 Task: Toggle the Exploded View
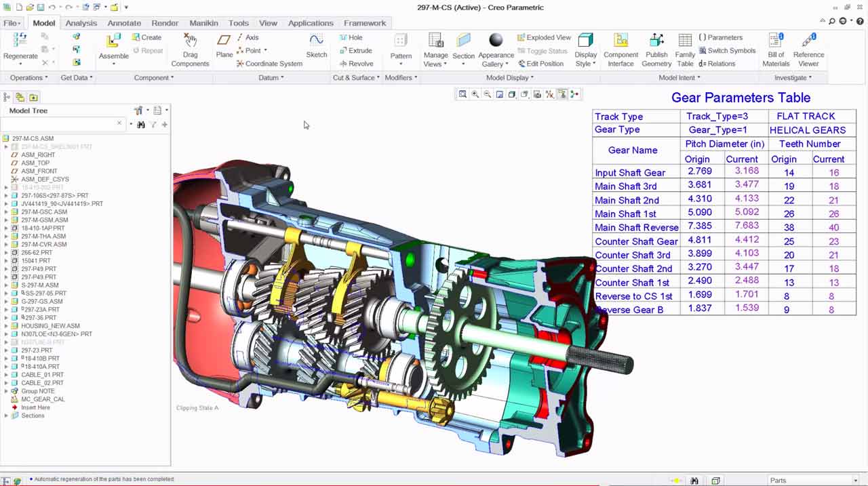coord(543,38)
